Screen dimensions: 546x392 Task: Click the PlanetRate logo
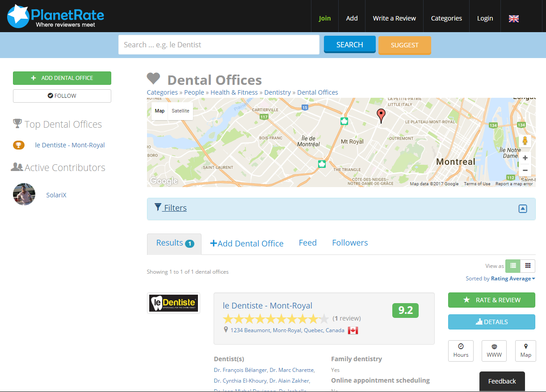[56, 16]
